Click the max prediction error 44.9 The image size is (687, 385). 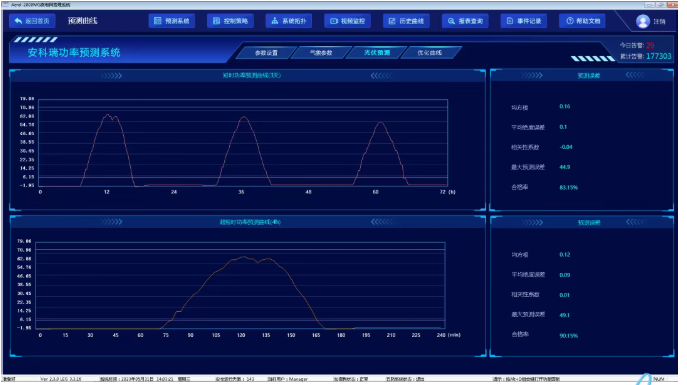coord(565,167)
